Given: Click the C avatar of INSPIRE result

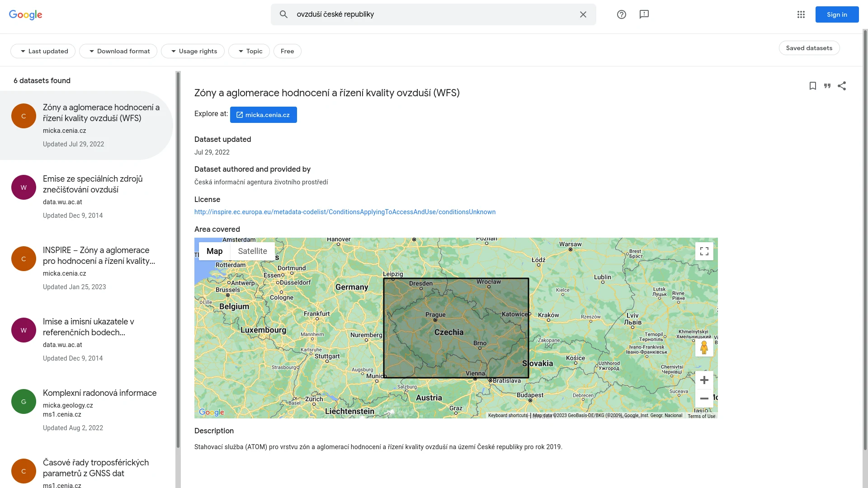Looking at the screenshot, I should pyautogui.click(x=24, y=259).
